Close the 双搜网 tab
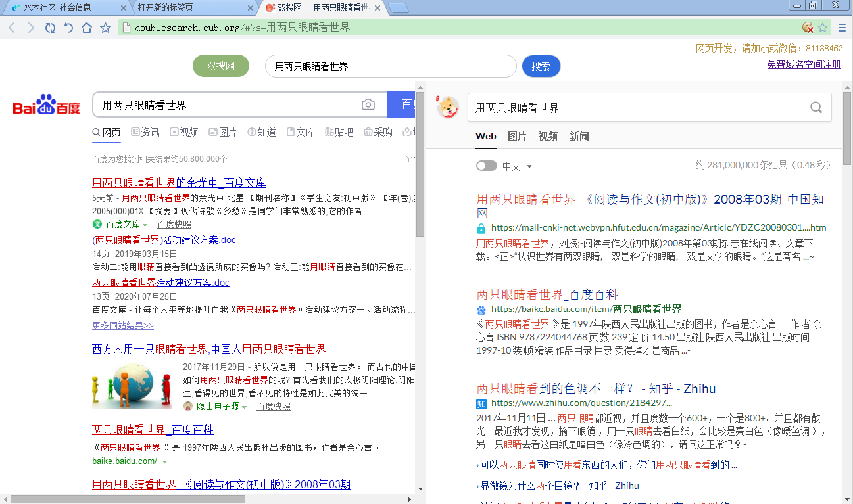Image resolution: width=853 pixels, height=504 pixels. [378, 8]
